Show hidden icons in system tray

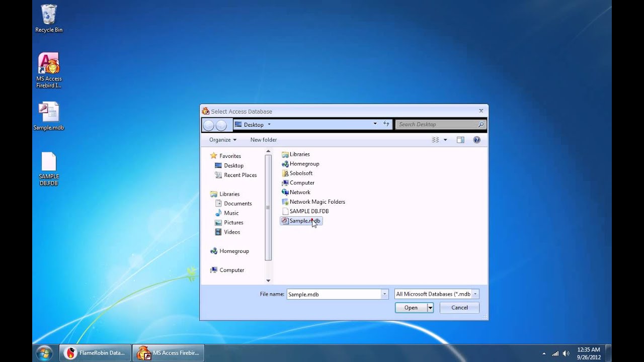543,353
